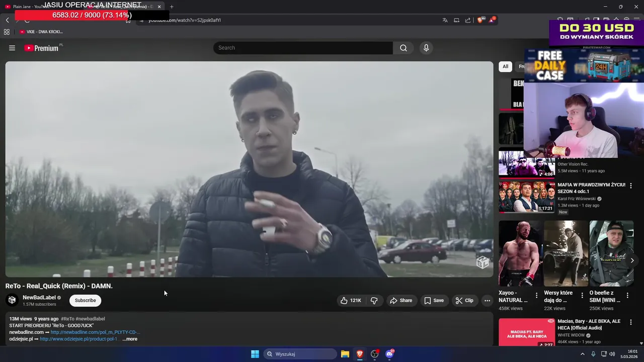This screenshot has width=644, height=362.
Task: Click the channel watermark in video corner
Action: click(x=482, y=262)
